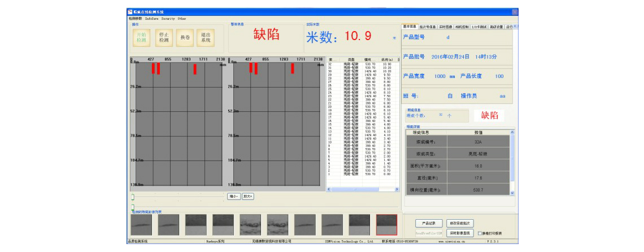644x252 pixels.
Task: Switch to the 实时图像 tab
Action: coord(446,27)
